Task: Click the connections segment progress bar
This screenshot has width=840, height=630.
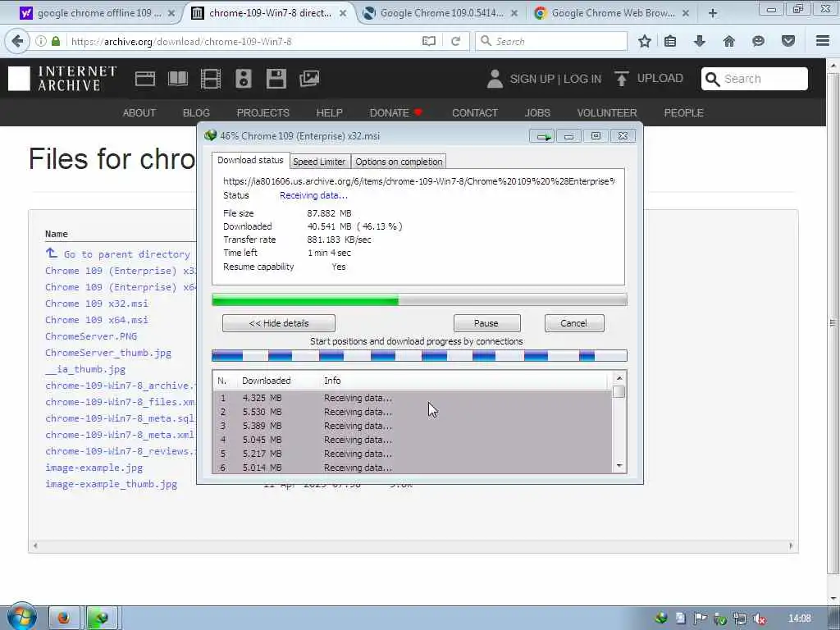Action: [419, 356]
